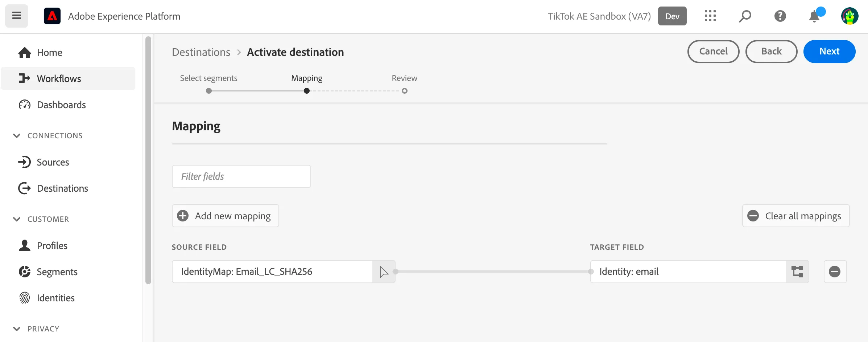Open the search magnifier
The image size is (868, 342).
745,16
